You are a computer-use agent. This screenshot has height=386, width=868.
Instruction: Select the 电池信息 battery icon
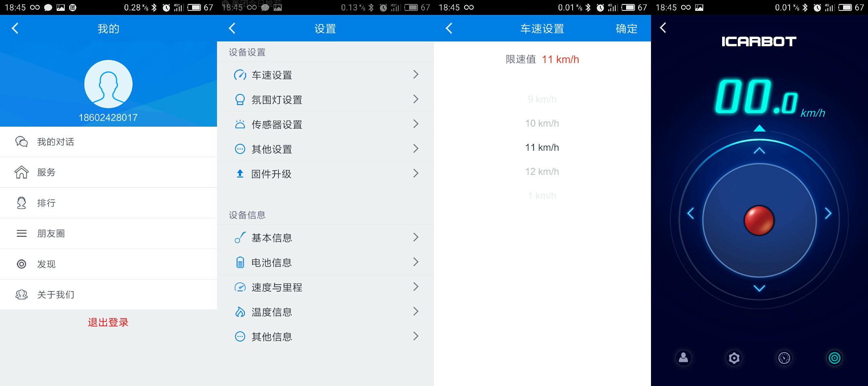pyautogui.click(x=240, y=262)
